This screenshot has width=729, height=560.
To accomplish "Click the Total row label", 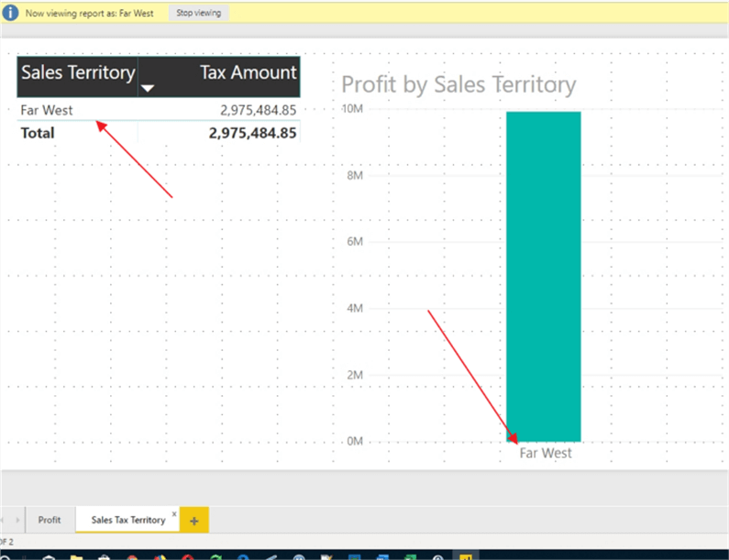I will tap(37, 133).
